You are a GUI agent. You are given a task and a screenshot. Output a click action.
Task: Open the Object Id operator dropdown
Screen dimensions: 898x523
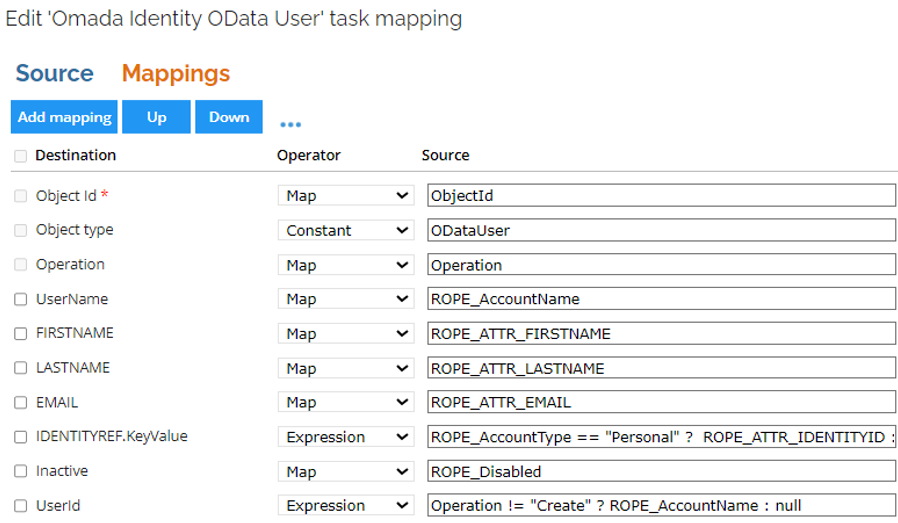346,196
